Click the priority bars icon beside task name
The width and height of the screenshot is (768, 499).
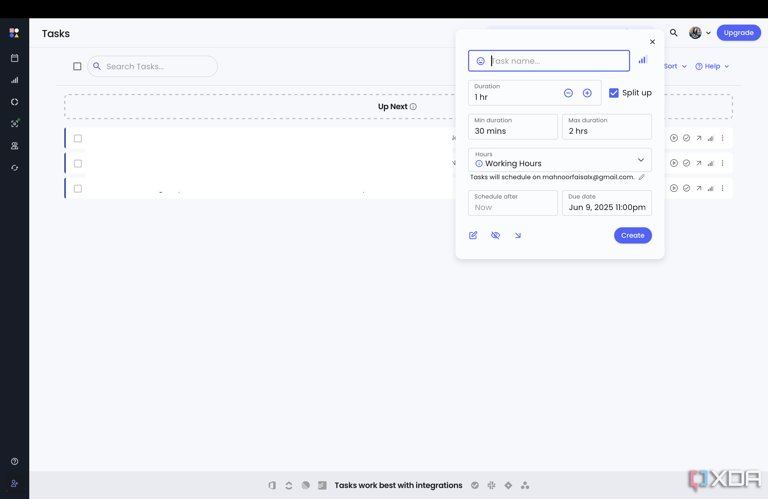click(642, 60)
